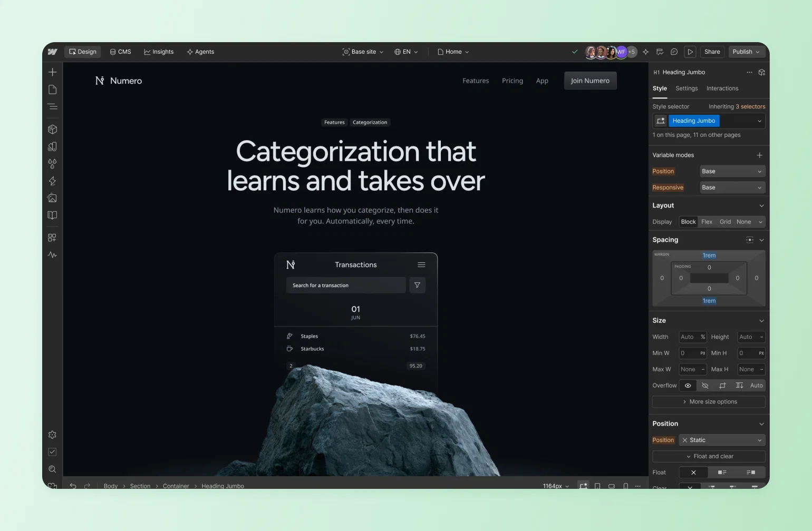Click the saved checkmark status icon

coord(575,52)
